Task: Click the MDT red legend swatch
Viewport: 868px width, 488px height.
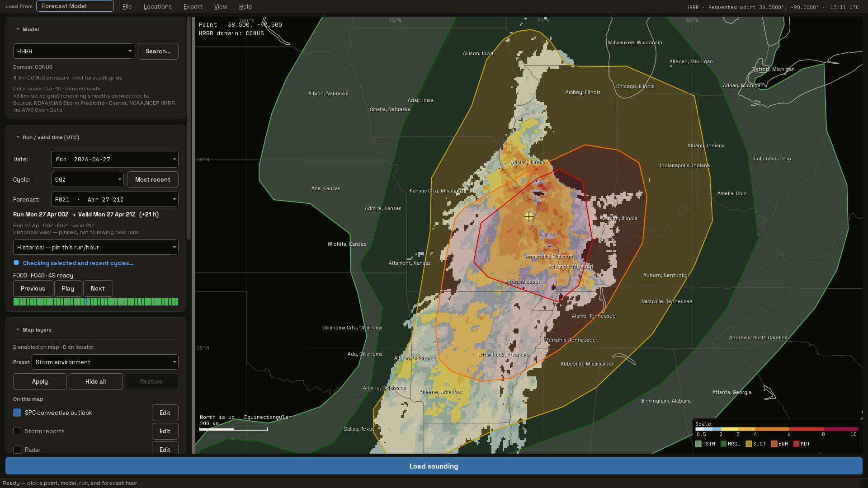Action: [x=796, y=444]
